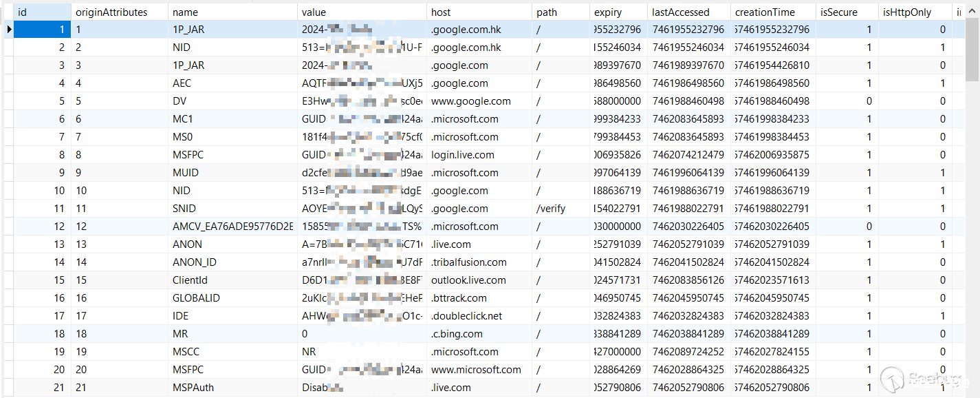Click the isSecure column header
The width and height of the screenshot is (980, 398).
[847, 12]
